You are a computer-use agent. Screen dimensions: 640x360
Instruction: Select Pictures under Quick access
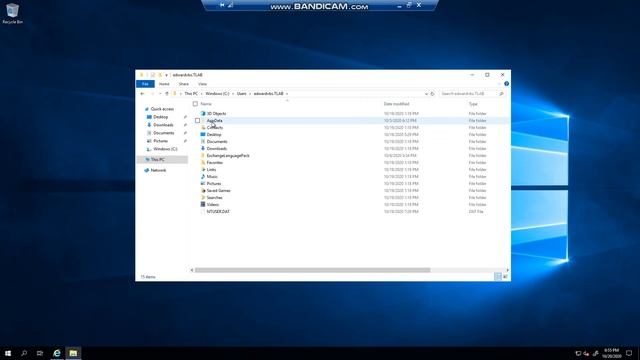pos(160,141)
